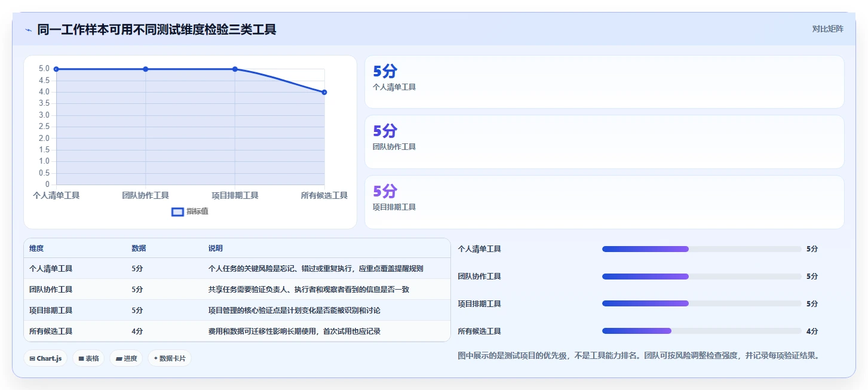
Task: Click the 个人清单工具 data point on chart
Action: [56, 69]
